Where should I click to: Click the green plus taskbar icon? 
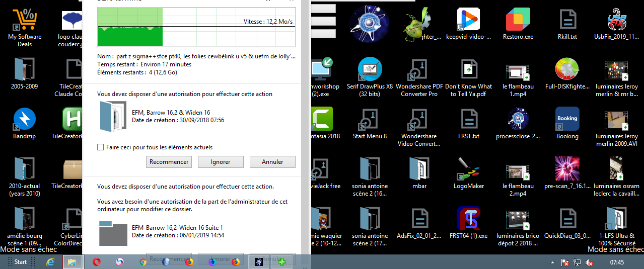coord(282,262)
